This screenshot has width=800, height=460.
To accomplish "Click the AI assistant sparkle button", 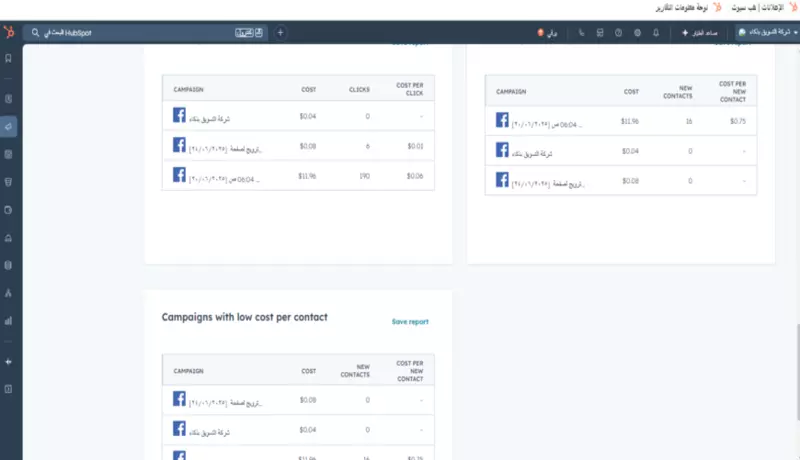I will tap(699, 33).
